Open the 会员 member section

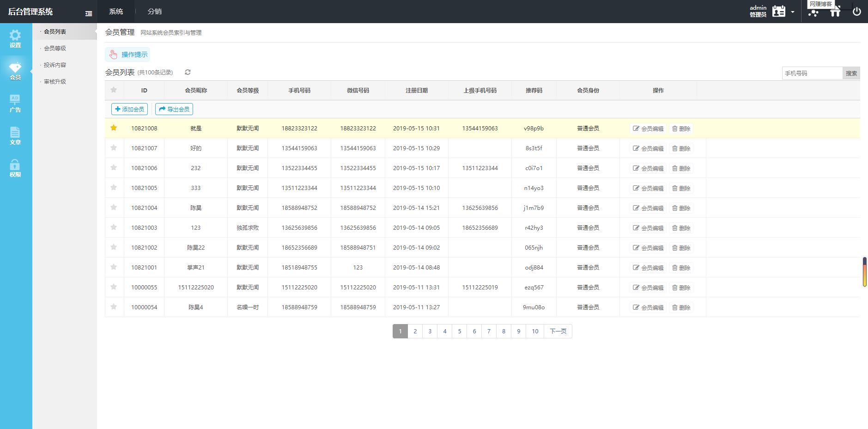15,72
